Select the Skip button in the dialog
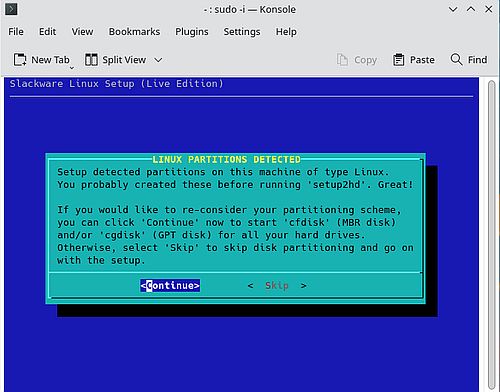The width and height of the screenshot is (500, 392). click(277, 286)
